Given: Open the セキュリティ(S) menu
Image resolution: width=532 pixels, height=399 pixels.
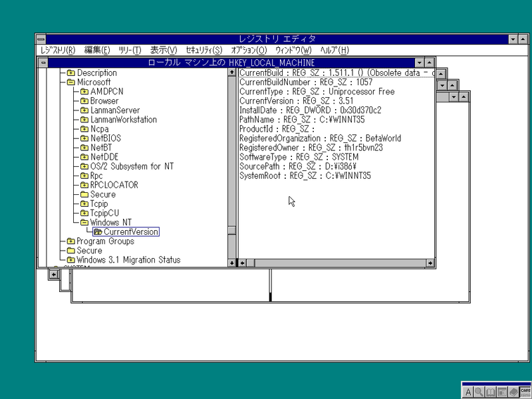Looking at the screenshot, I should point(204,51).
